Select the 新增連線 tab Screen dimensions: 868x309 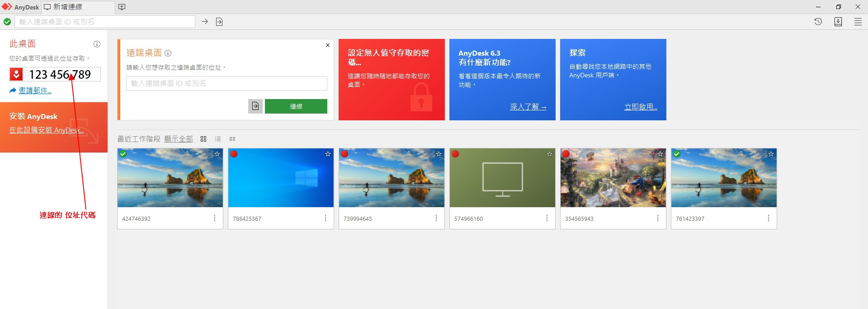pos(78,7)
